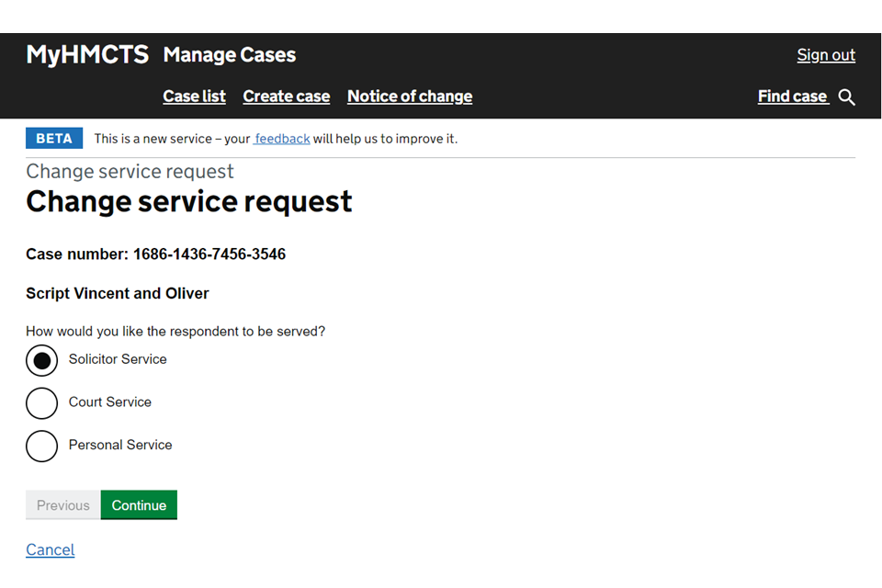Sign out of the service
882x588 pixels.
tap(825, 55)
